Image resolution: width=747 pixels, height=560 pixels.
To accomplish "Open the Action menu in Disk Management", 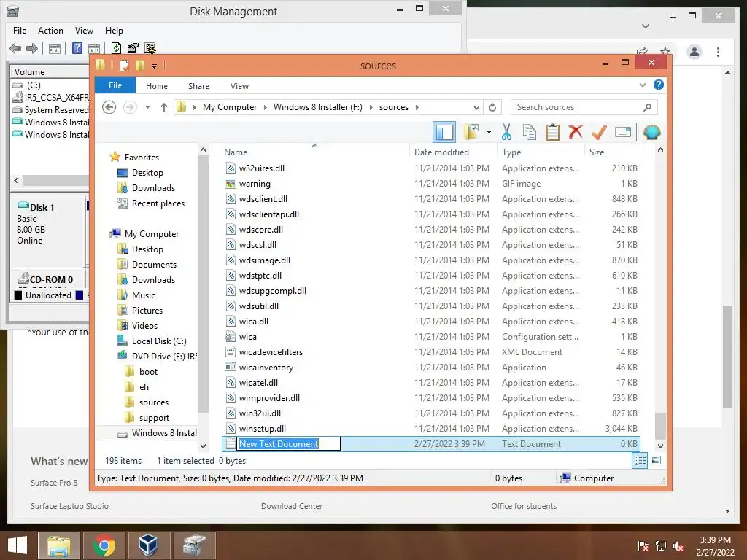I will 50,31.
